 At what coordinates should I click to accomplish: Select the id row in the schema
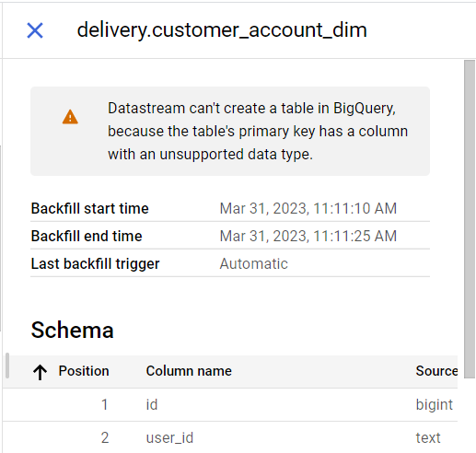[230, 404]
